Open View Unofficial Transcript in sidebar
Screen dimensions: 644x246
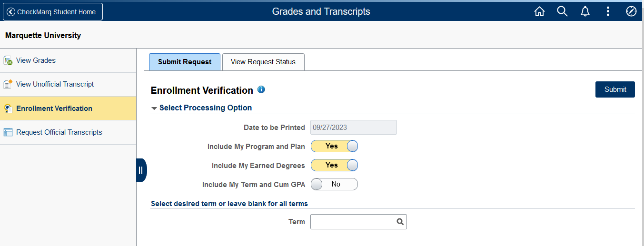[55, 84]
